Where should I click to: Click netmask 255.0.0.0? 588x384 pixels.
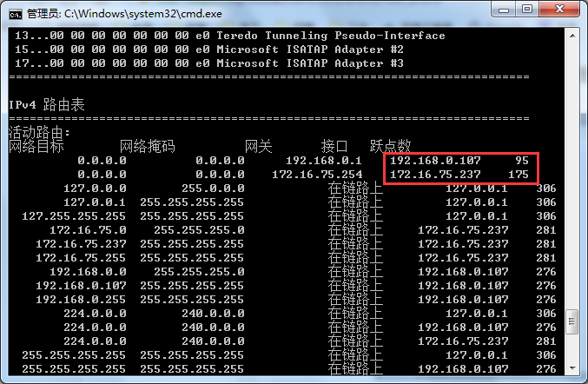[213, 189]
